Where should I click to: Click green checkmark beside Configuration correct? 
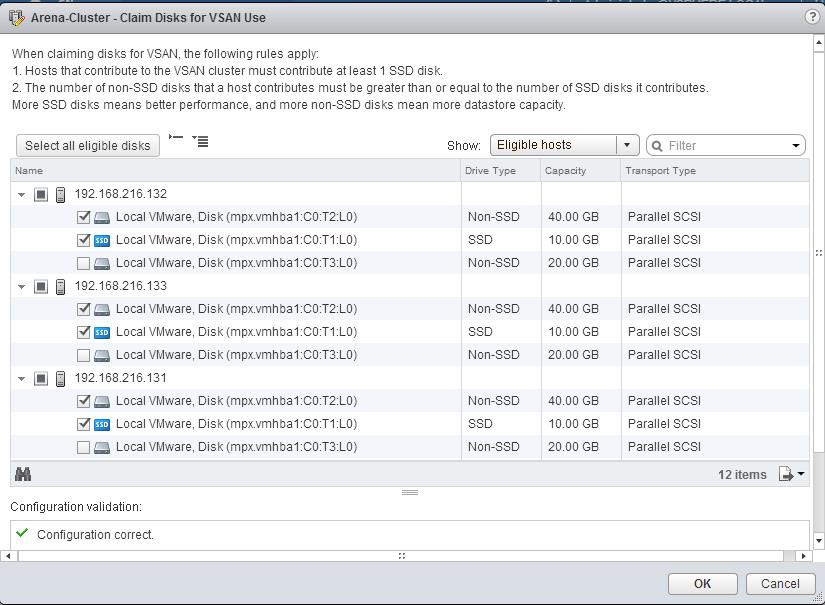(x=22, y=533)
